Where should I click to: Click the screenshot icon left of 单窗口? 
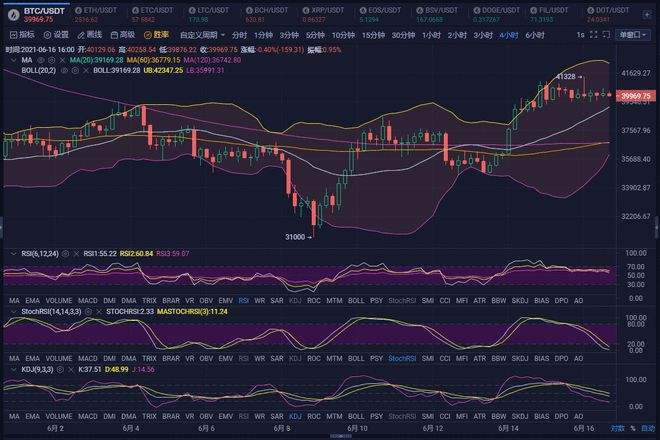point(606,35)
